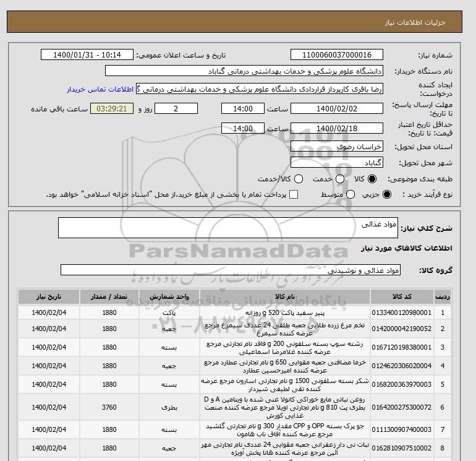Click the unit پاکت in row 1
Image resolution: width=476 pixels, height=461 pixels.
[169, 312]
